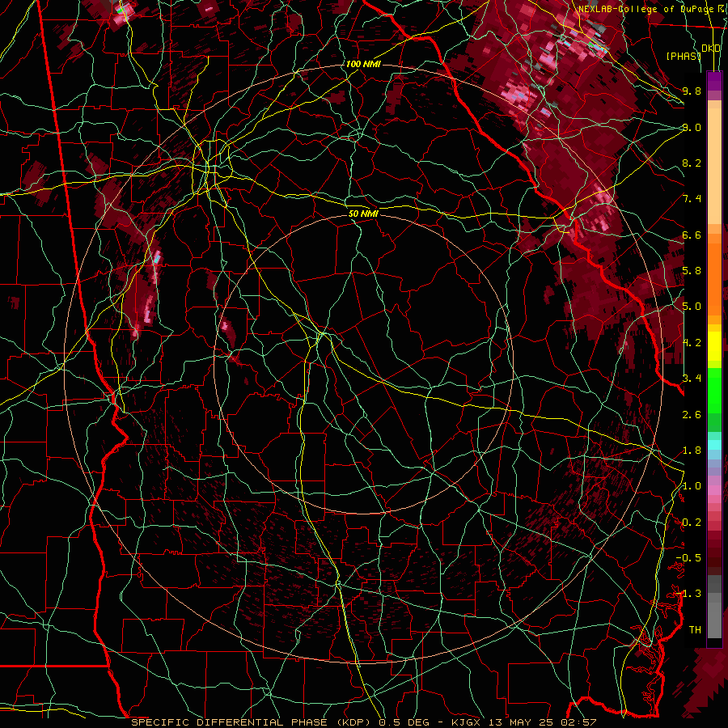
Task: Click the -0.5 scale label
Action: (688, 558)
